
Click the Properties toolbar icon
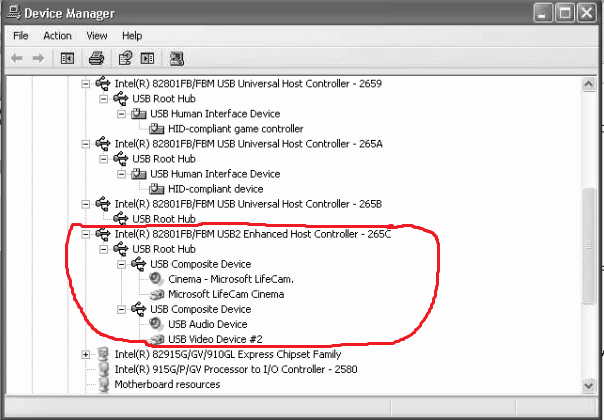126,58
